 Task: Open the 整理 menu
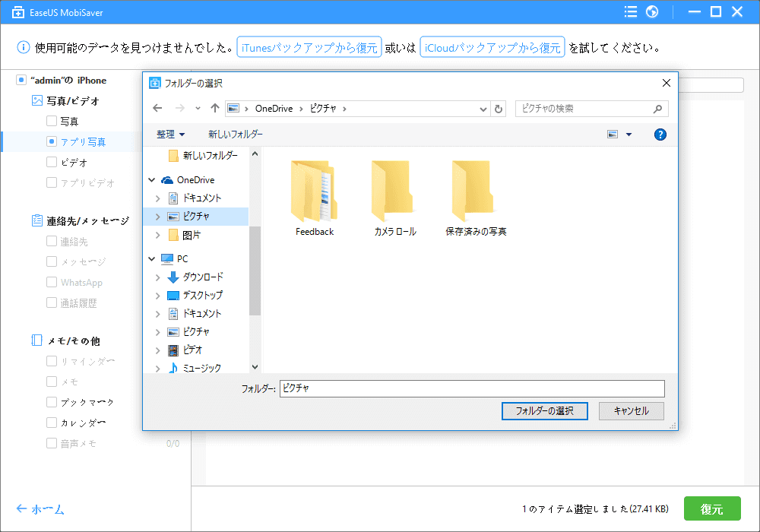pos(170,135)
